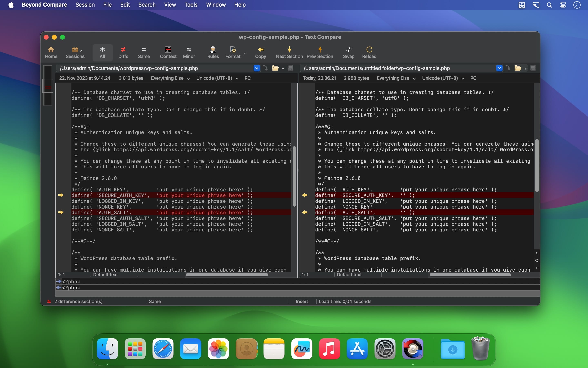
Task: Open the Search menu
Action: (x=147, y=5)
